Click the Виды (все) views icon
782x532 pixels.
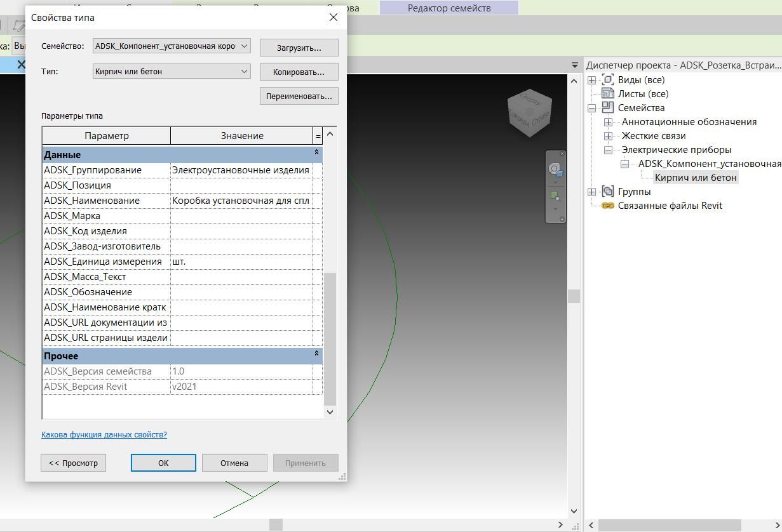608,79
